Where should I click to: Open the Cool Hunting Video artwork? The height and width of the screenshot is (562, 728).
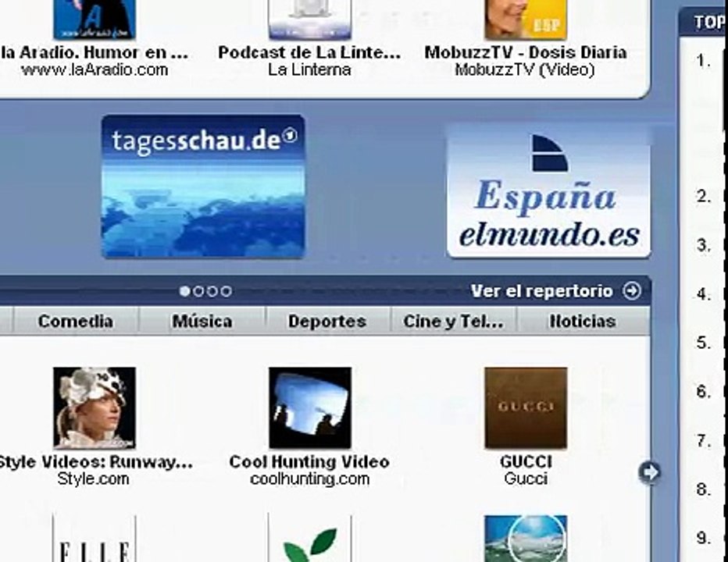(x=309, y=408)
